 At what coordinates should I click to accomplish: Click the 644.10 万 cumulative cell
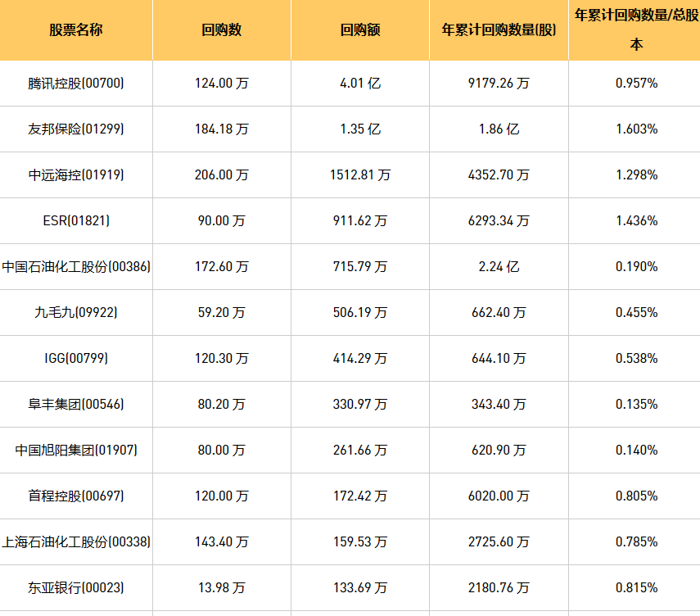[x=499, y=358]
